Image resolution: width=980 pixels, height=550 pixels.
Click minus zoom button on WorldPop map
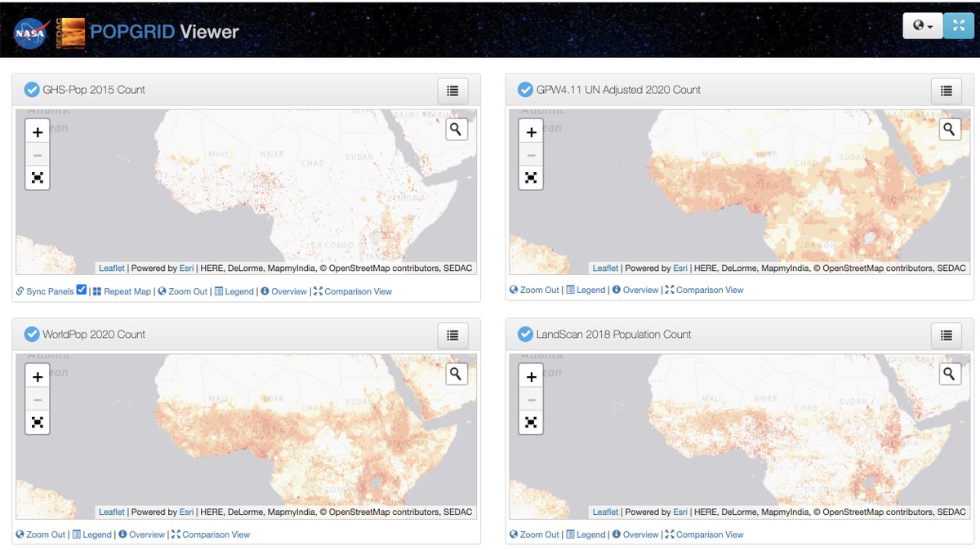pyautogui.click(x=38, y=400)
